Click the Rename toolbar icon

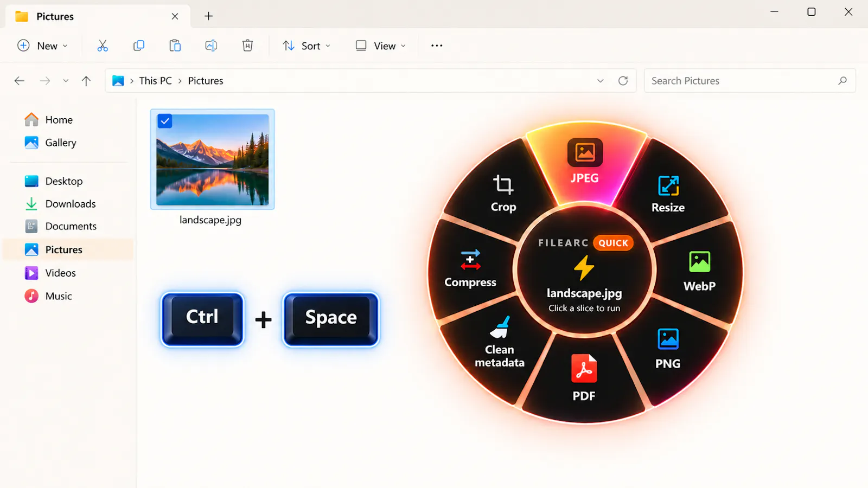[211, 46]
